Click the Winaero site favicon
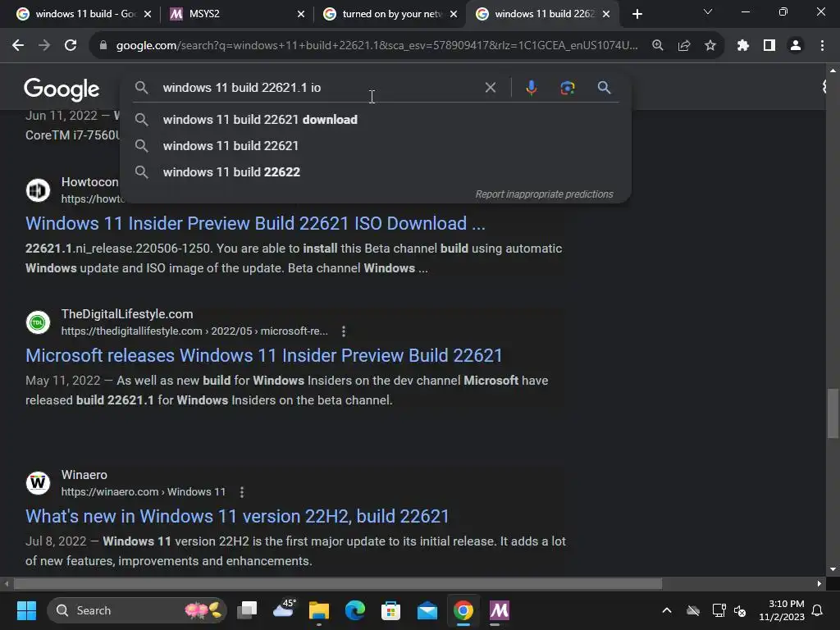 (x=38, y=482)
